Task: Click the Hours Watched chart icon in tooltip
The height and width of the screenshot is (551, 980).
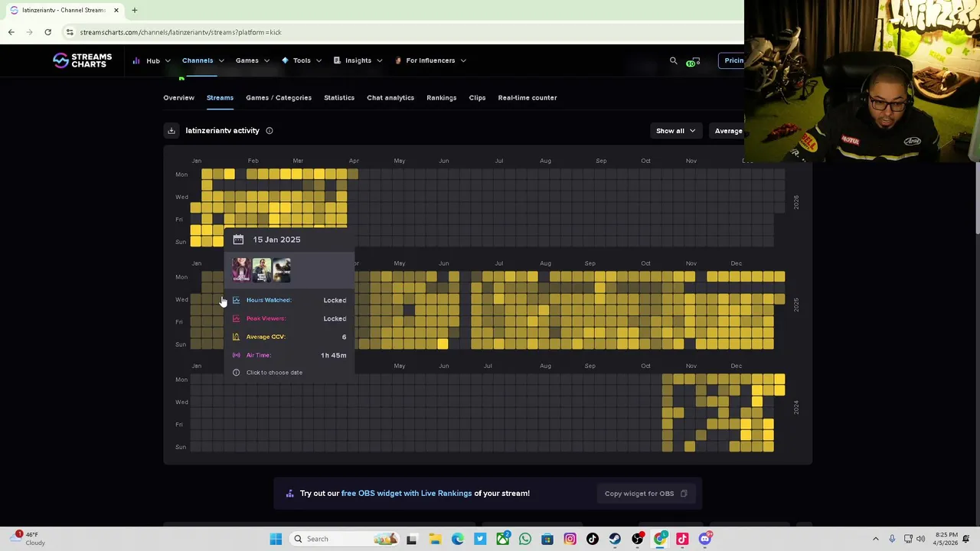Action: 236,300
